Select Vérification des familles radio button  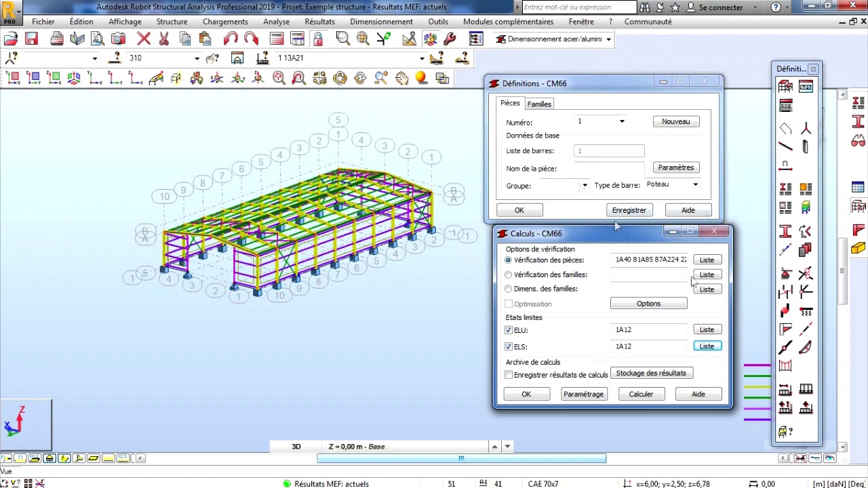(509, 274)
